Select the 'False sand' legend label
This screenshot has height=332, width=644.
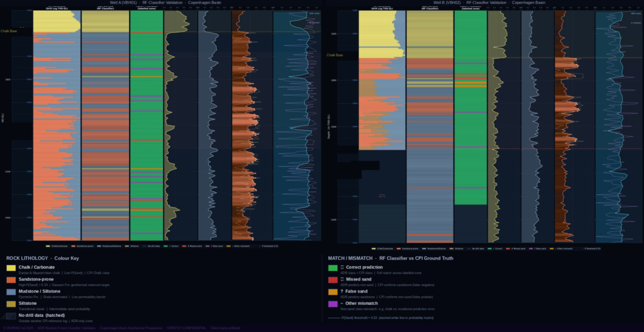pyautogui.click(x=357, y=291)
